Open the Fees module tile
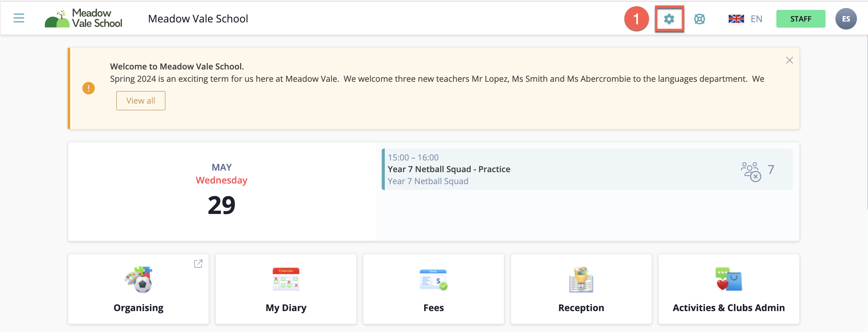Screen dimensions: 868x332 (434, 289)
